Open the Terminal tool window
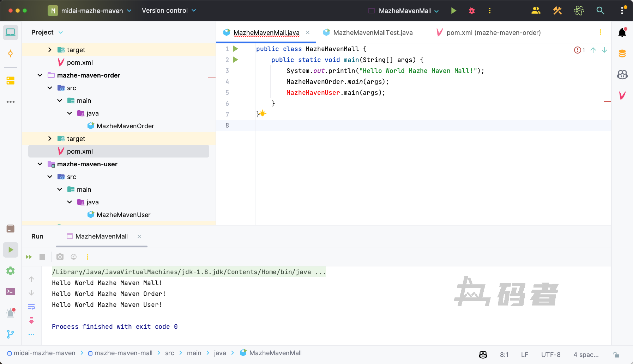633x364 pixels. click(10, 292)
